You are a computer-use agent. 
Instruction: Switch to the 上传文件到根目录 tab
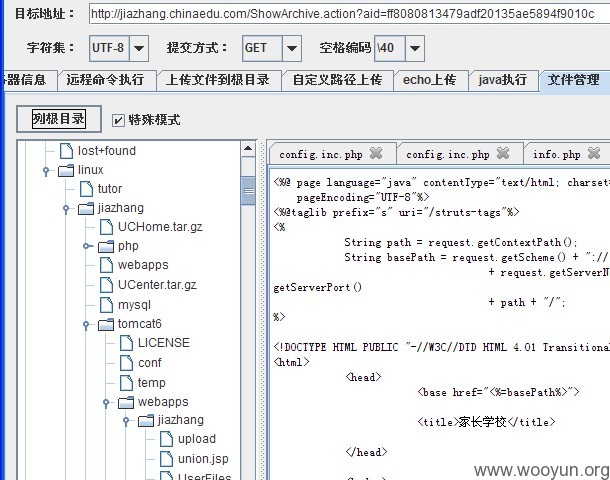pos(218,81)
